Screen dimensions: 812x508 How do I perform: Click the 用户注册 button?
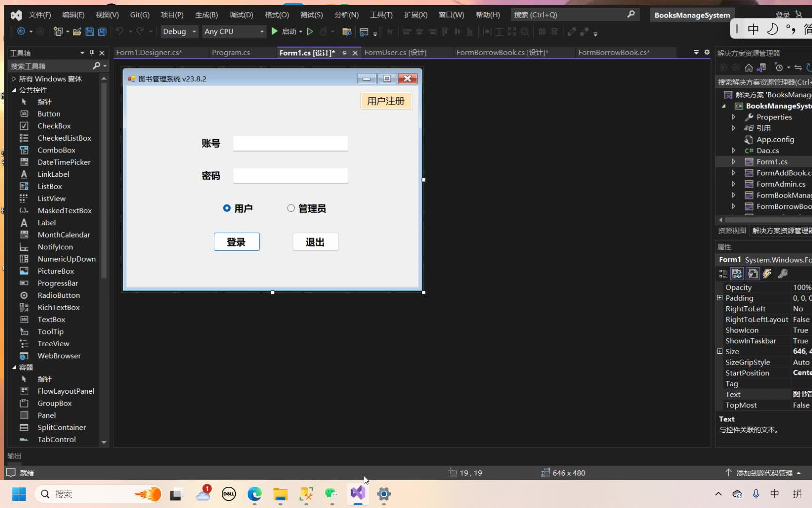pos(386,101)
